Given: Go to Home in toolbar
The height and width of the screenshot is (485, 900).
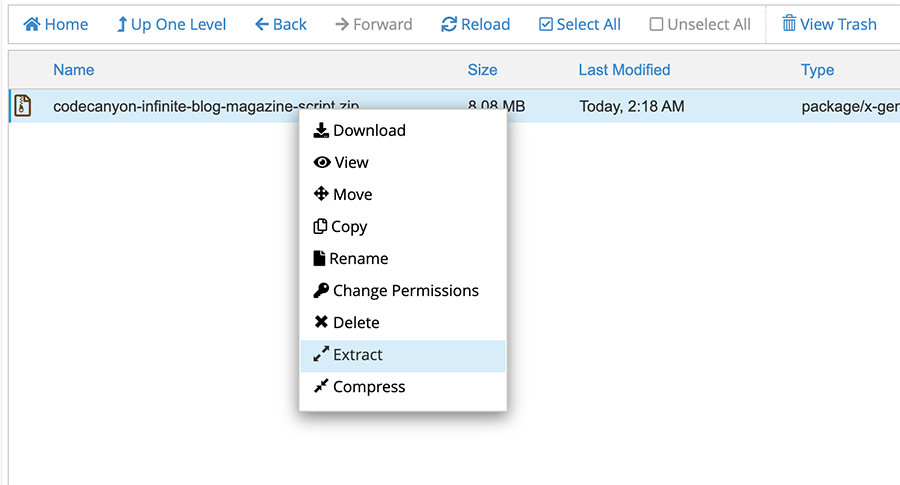Looking at the screenshot, I should pyautogui.click(x=56, y=24).
